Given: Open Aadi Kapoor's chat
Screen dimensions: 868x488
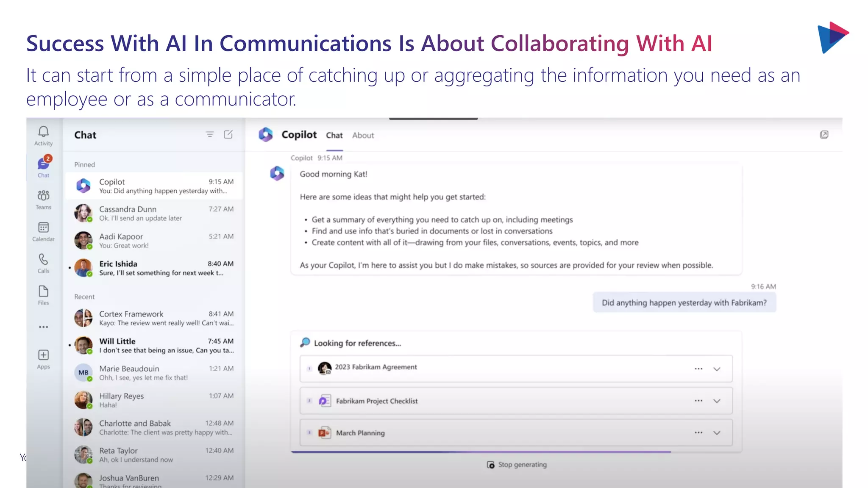Looking at the screenshot, I should click(154, 241).
